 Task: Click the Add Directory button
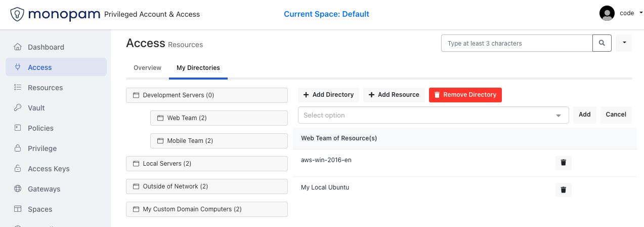click(328, 95)
